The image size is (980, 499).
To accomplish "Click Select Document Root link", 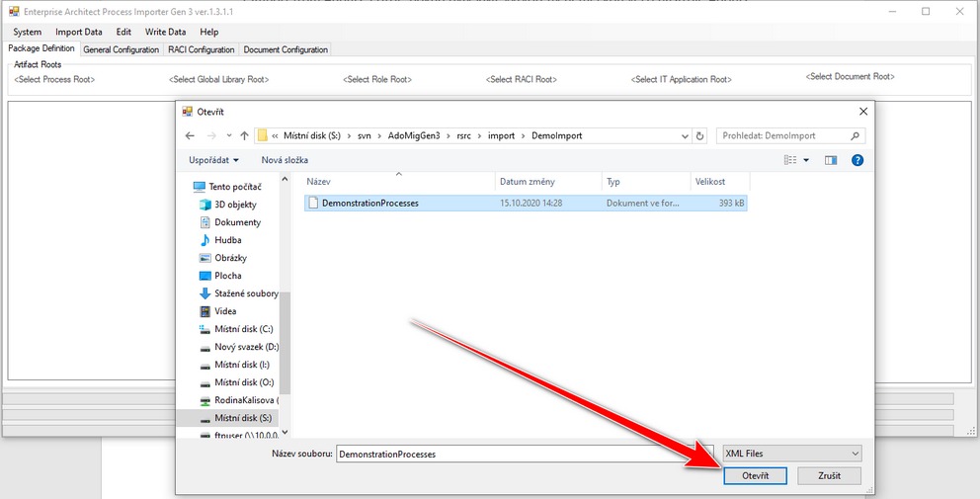I will (x=850, y=76).
